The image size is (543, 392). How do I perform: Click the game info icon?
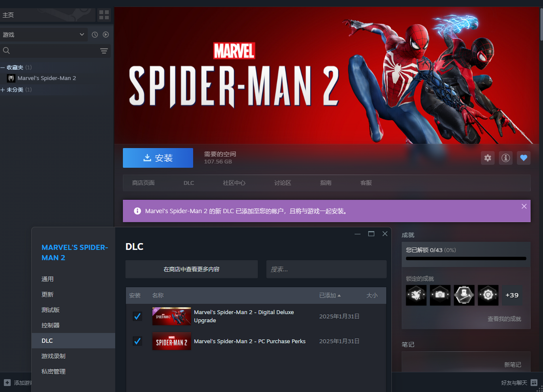click(x=505, y=158)
